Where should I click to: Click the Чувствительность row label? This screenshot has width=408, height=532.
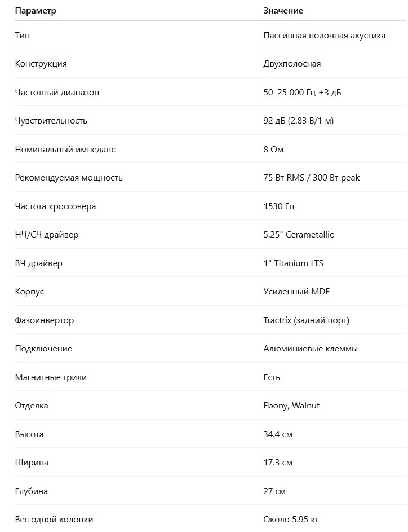point(51,121)
